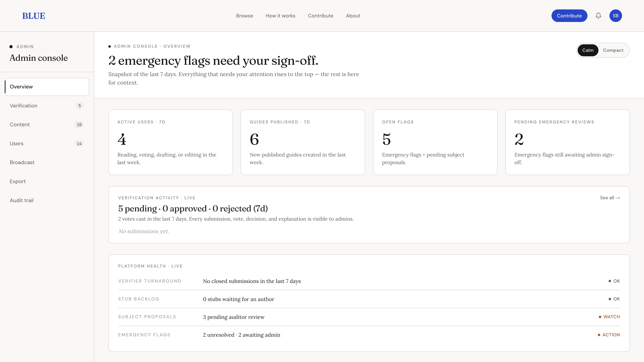Click OK status for Stub Backlog

coord(614,299)
